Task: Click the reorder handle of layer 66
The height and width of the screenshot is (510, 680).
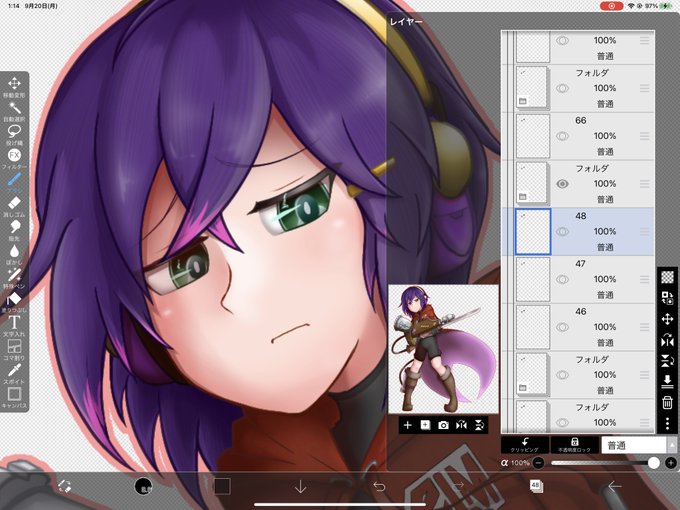Action: coord(644,136)
